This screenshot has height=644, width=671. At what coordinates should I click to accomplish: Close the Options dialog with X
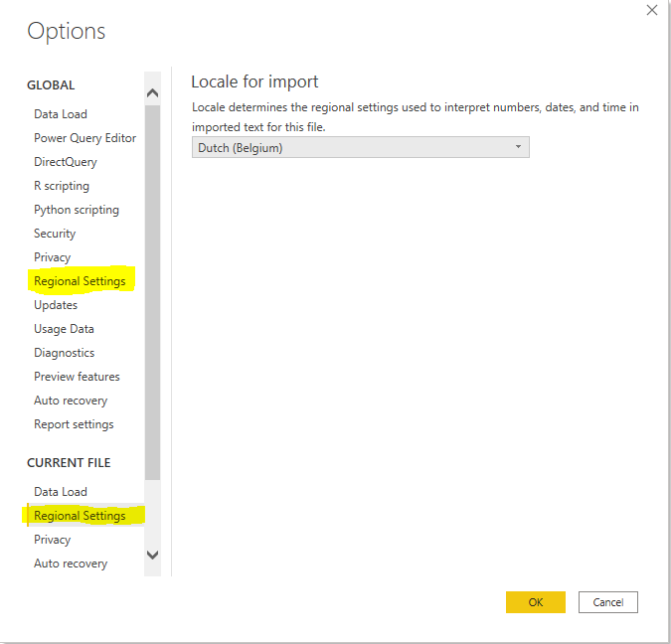tap(652, 10)
